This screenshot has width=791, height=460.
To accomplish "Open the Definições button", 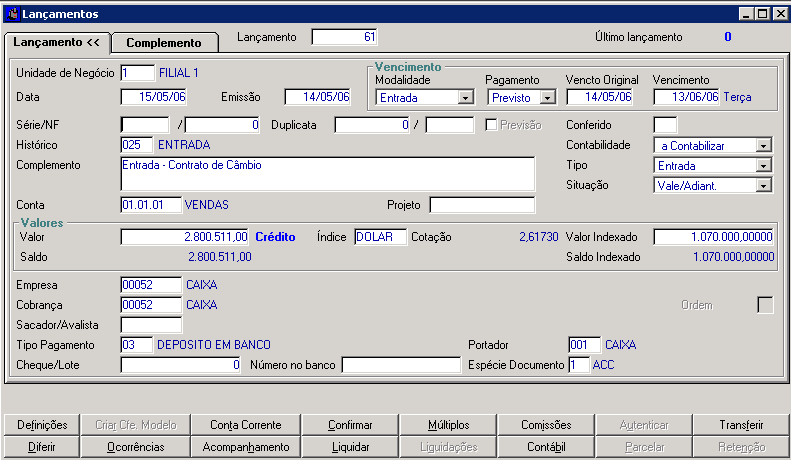I will [42, 425].
